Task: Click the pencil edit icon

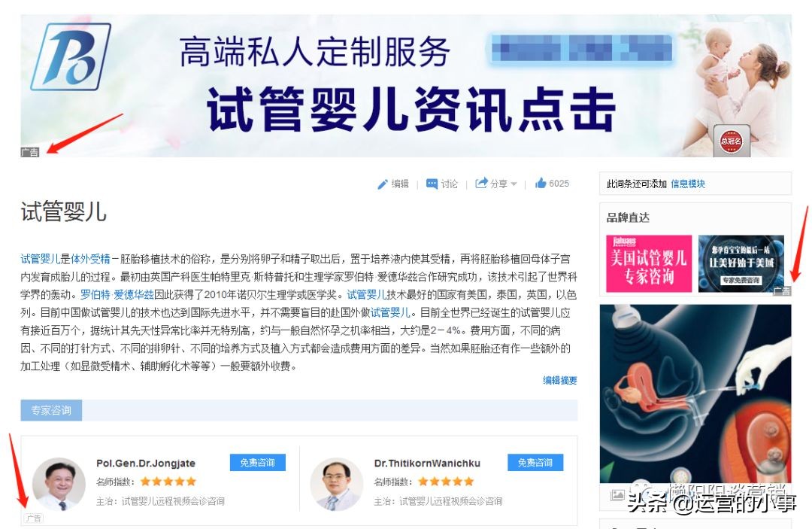Action: 382,184
